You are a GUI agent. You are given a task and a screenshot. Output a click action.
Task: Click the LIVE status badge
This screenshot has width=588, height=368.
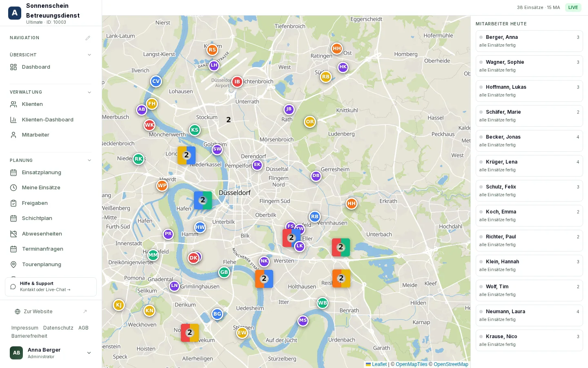tap(573, 7)
